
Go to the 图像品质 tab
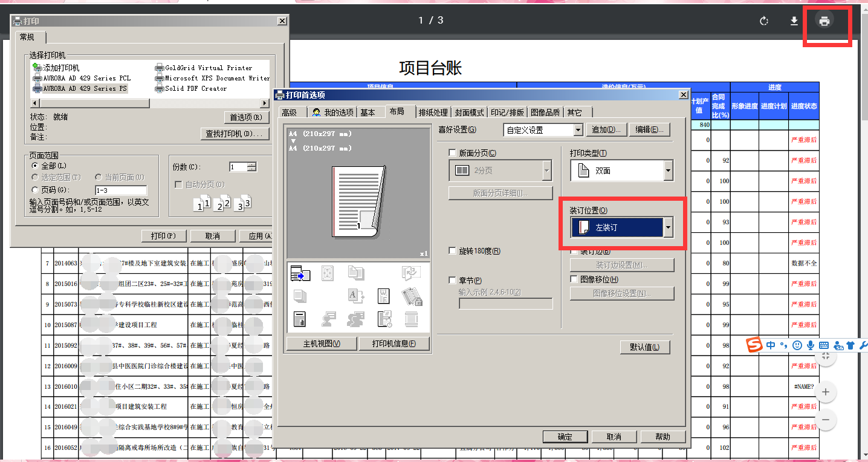pyautogui.click(x=545, y=112)
